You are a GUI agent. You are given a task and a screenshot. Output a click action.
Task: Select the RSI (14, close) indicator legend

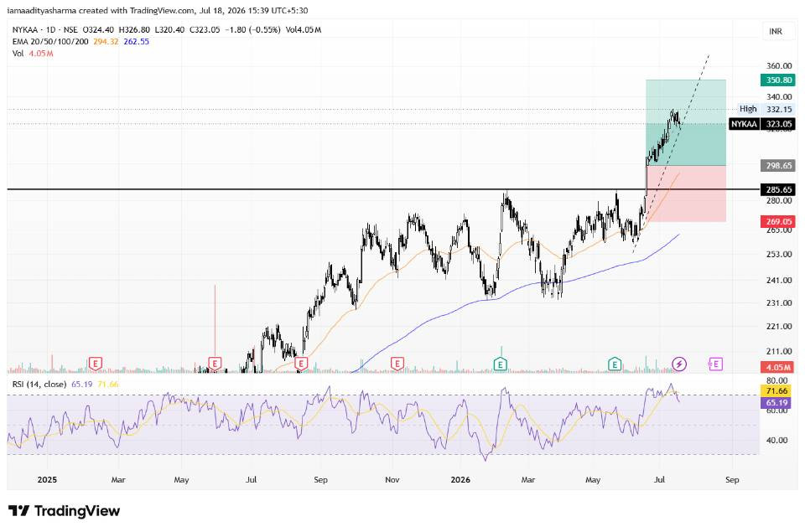(39, 385)
